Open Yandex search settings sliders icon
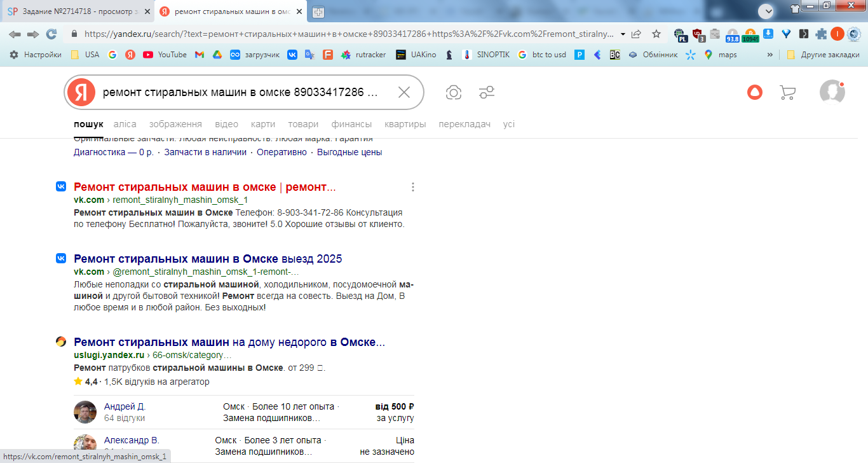The height and width of the screenshot is (463, 868). pos(487,92)
